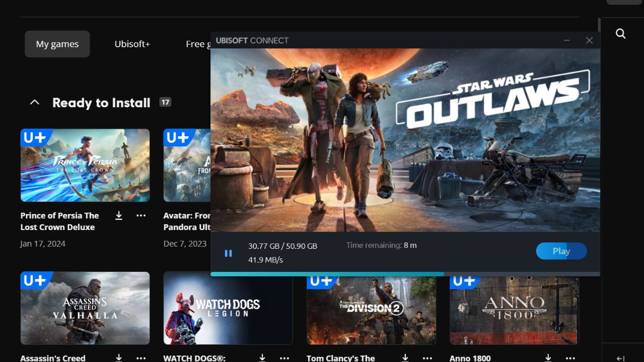Open Prince of Persia cover thumbnail
The width and height of the screenshot is (644, 362).
coord(85,165)
